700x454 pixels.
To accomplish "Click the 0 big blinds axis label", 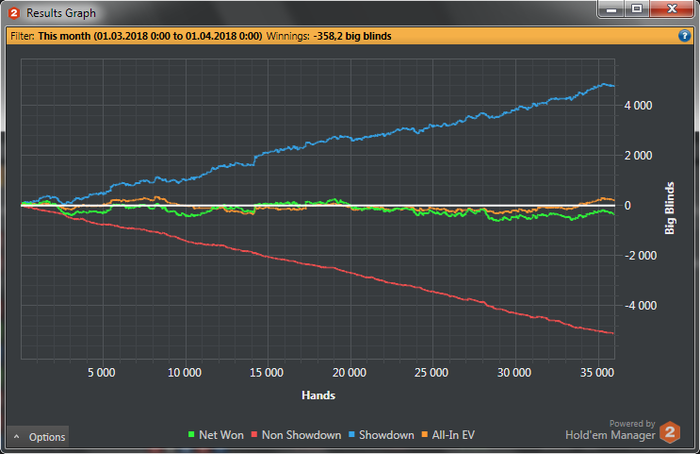I will tap(628, 206).
